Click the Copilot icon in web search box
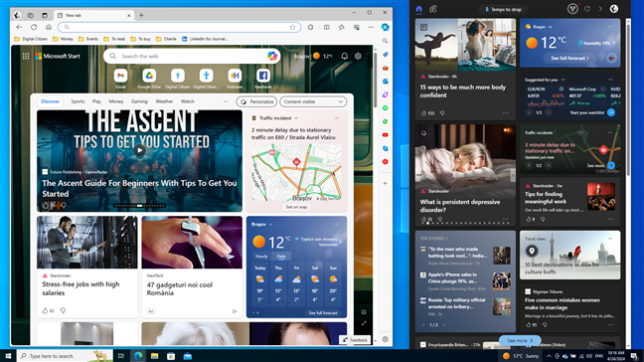This screenshot has width=644, height=362. (272, 56)
